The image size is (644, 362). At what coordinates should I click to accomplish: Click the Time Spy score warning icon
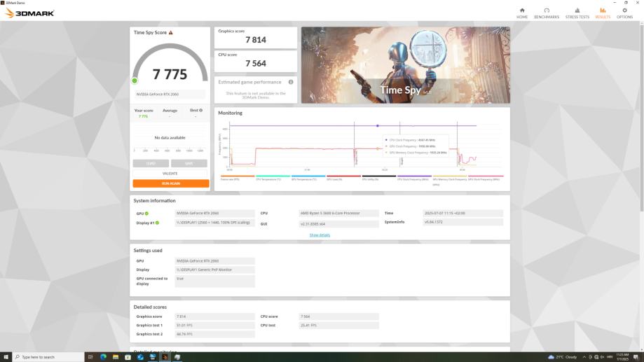coord(170,32)
